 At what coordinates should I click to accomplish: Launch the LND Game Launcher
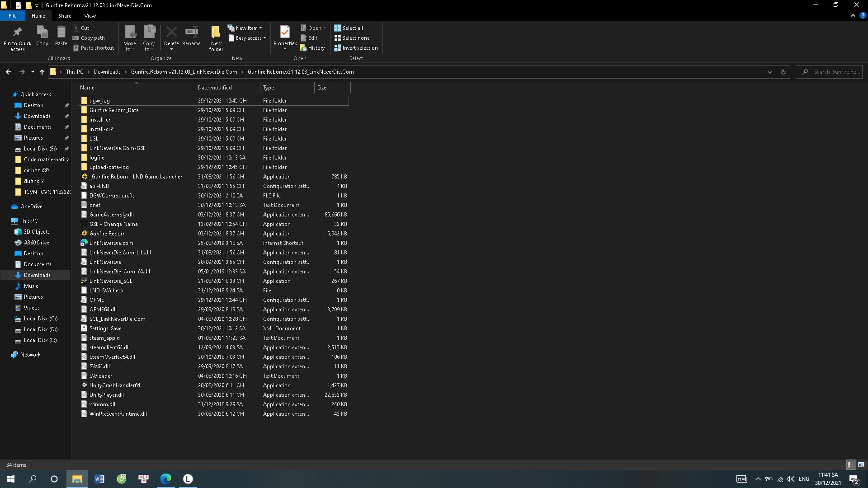(136, 176)
